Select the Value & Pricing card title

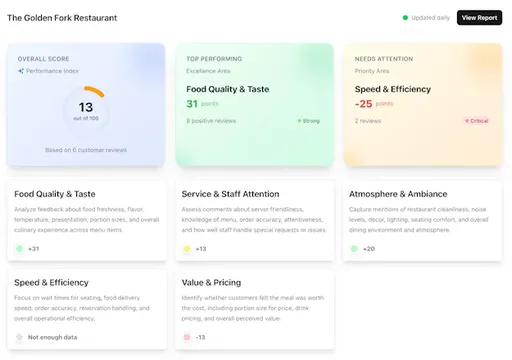point(211,283)
